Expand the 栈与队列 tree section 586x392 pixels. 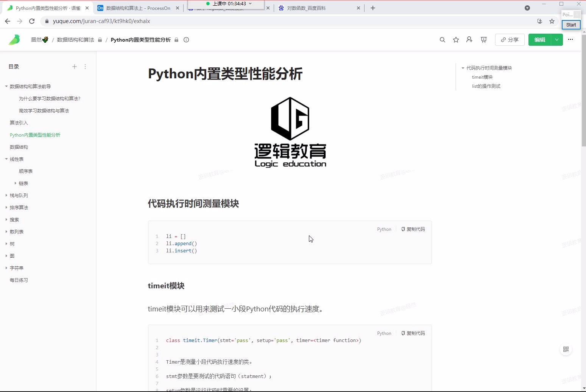click(6, 195)
